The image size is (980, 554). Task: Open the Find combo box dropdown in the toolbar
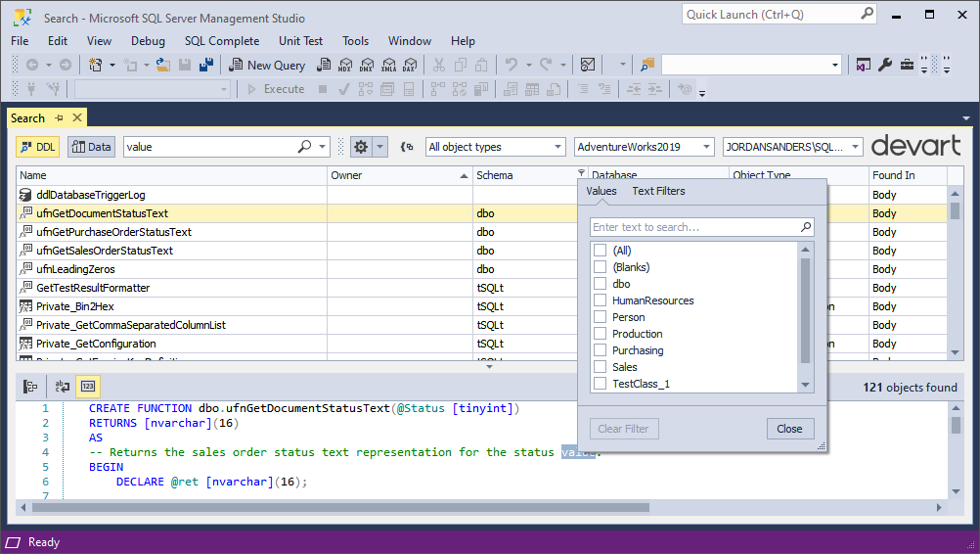[835, 65]
